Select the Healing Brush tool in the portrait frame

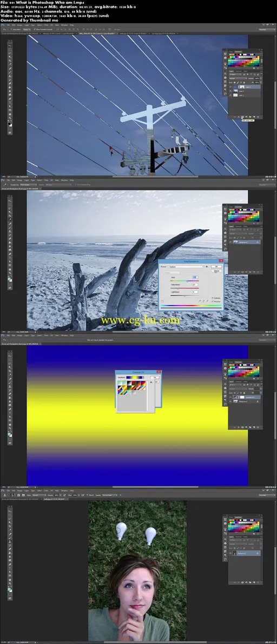point(10,534)
